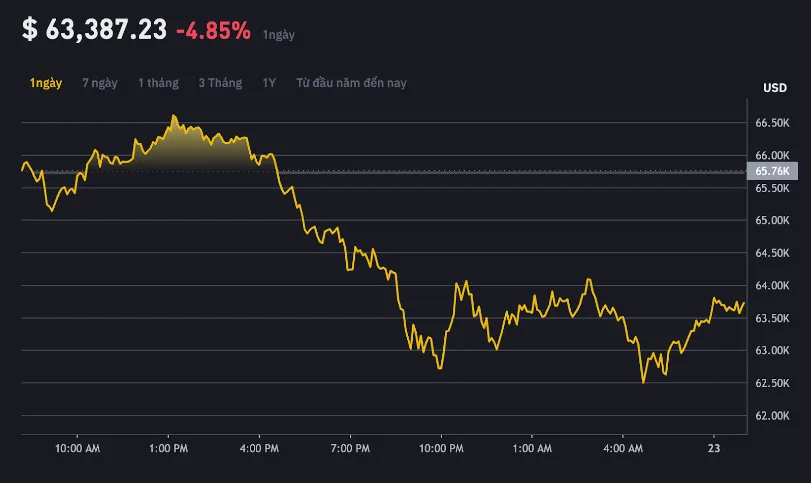Click the 1ngày label beside the percentage
Screen dimensions: 811x483
click(x=279, y=35)
